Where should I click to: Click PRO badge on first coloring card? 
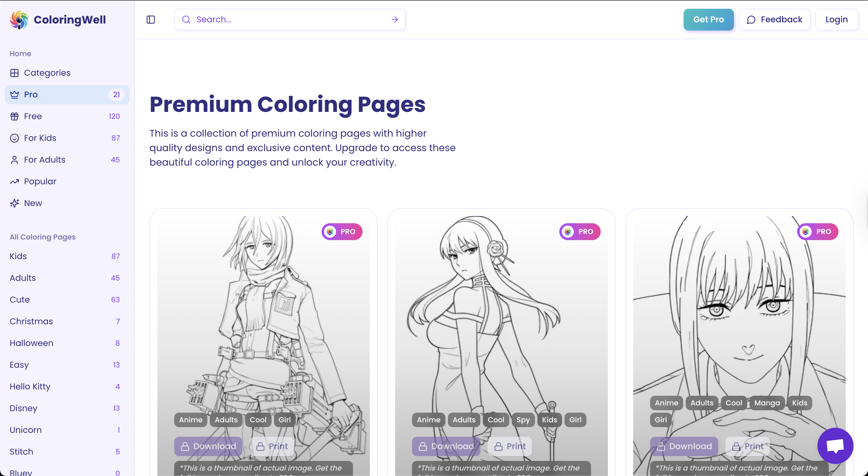342,231
